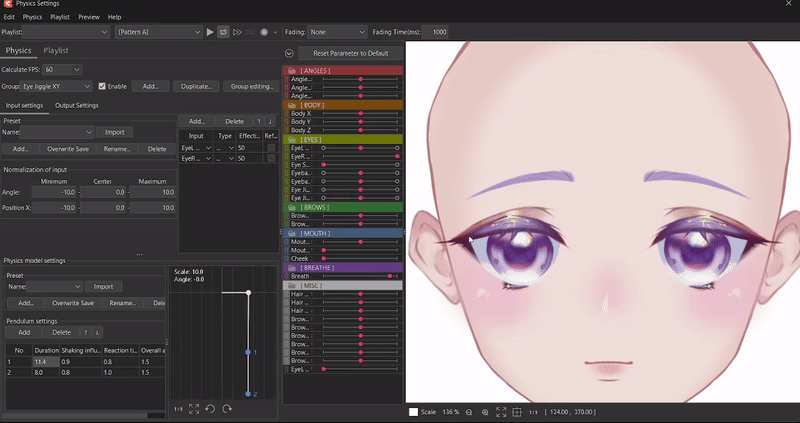
Task: Toggle the Ref checkbox in the first input row
Action: (271, 147)
